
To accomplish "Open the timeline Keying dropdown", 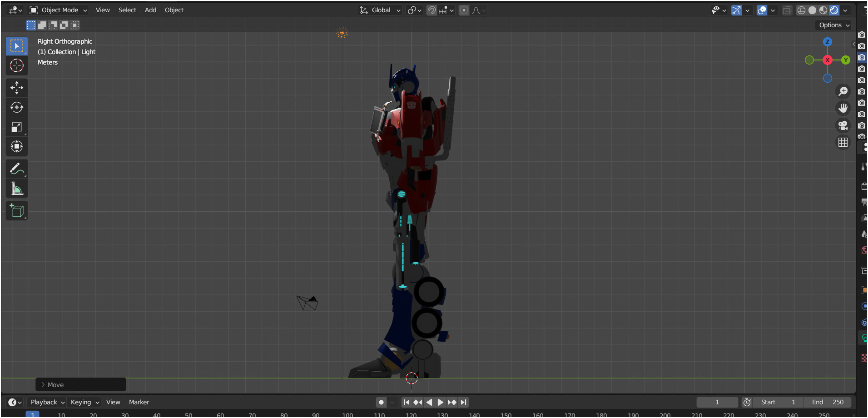I will click(84, 403).
